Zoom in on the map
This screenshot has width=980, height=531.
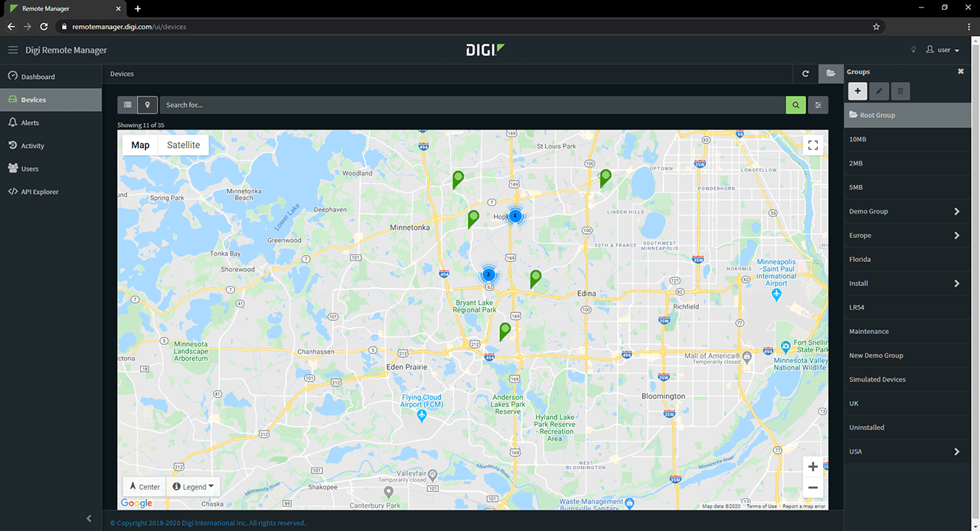click(x=812, y=467)
